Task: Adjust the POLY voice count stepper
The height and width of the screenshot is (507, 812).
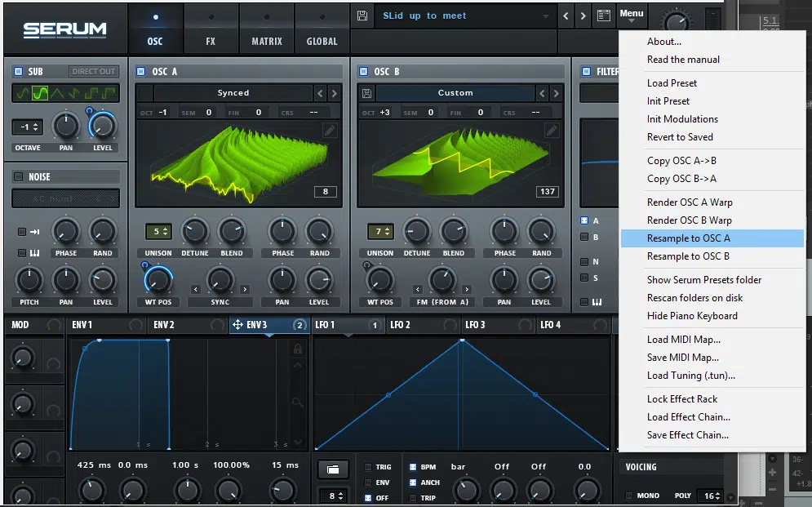Action: [x=709, y=496]
